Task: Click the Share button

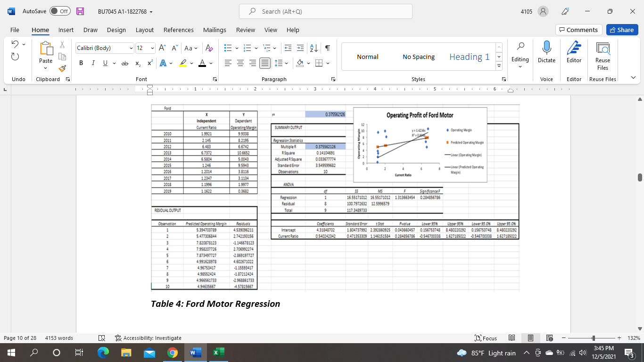Action: tap(622, 29)
